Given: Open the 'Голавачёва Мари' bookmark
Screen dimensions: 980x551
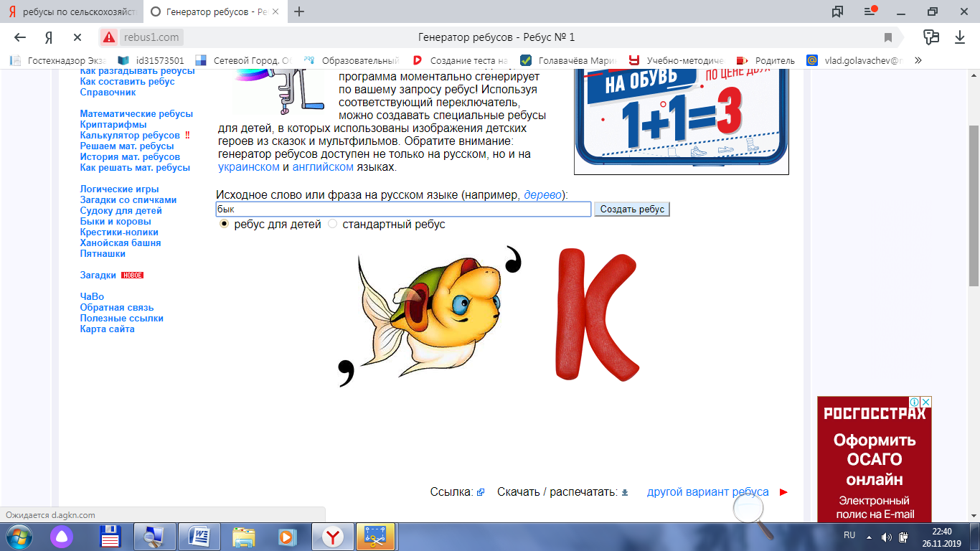Looking at the screenshot, I should click(x=568, y=60).
